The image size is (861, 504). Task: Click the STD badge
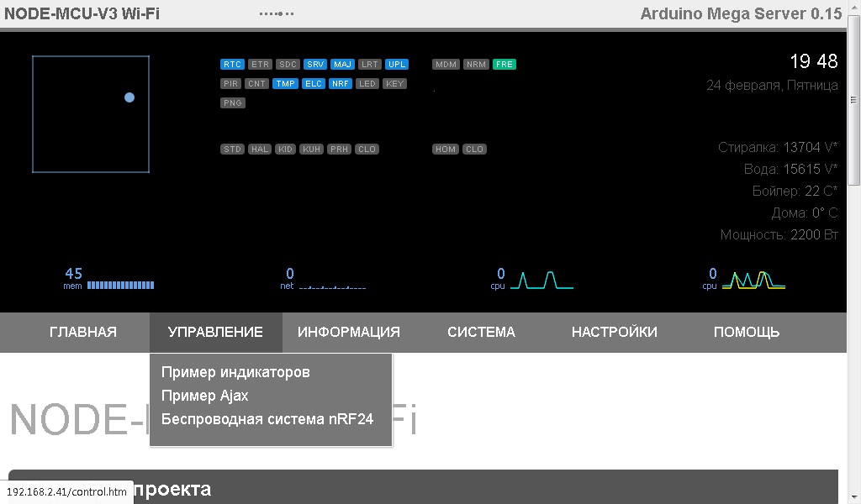(x=232, y=149)
